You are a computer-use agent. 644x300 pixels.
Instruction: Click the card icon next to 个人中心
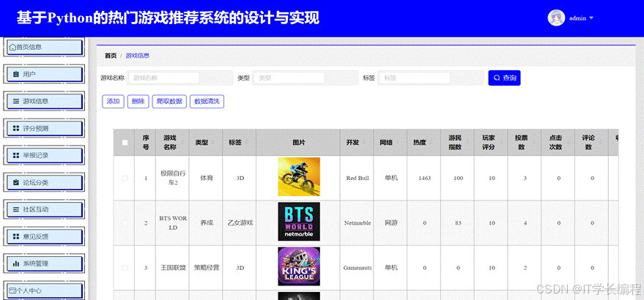pos(12,290)
